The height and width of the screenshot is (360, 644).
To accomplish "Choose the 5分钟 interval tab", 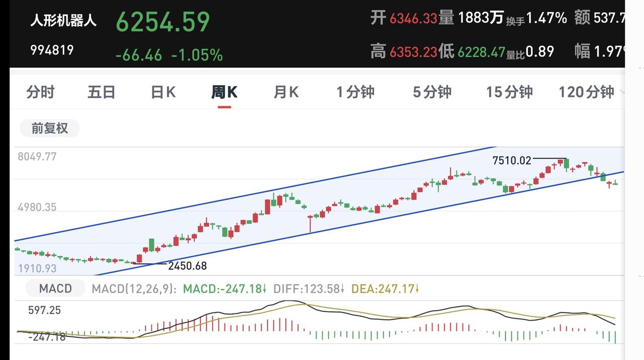I will tap(432, 92).
